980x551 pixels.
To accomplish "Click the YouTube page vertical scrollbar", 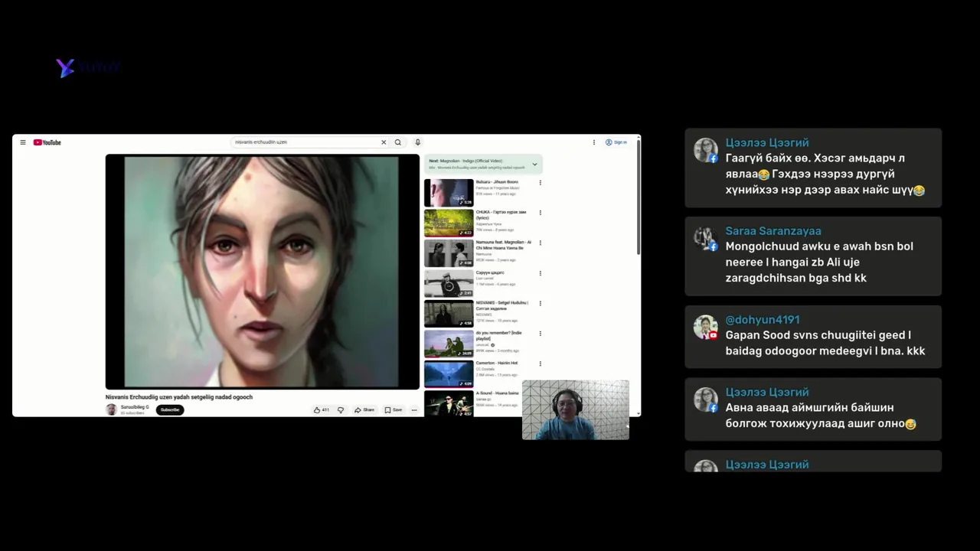I will click(638, 197).
